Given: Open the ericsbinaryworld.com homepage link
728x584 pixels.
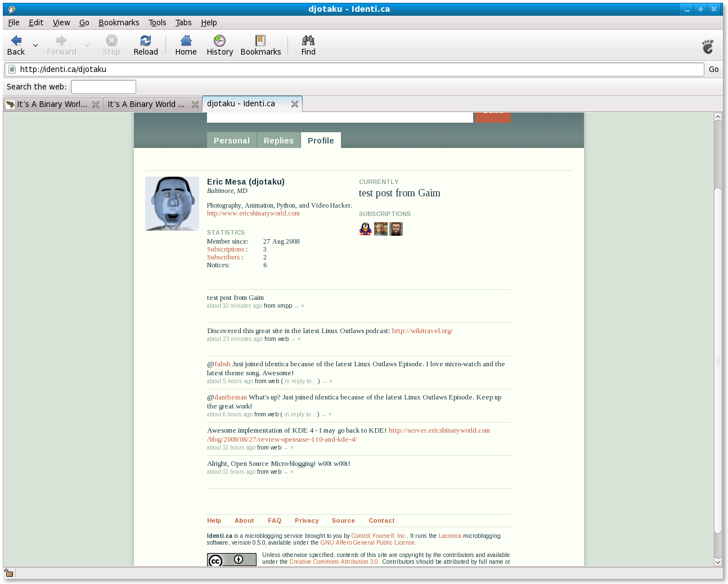Looking at the screenshot, I should 253,213.
